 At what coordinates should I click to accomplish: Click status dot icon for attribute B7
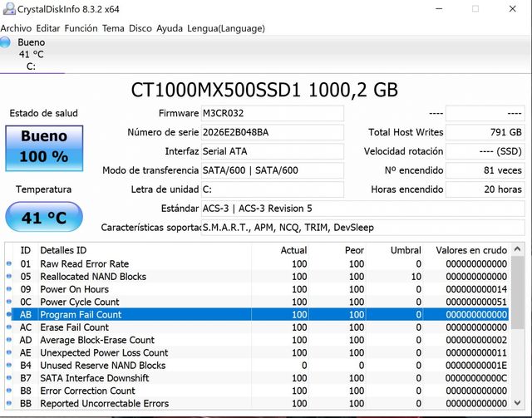click(9, 377)
